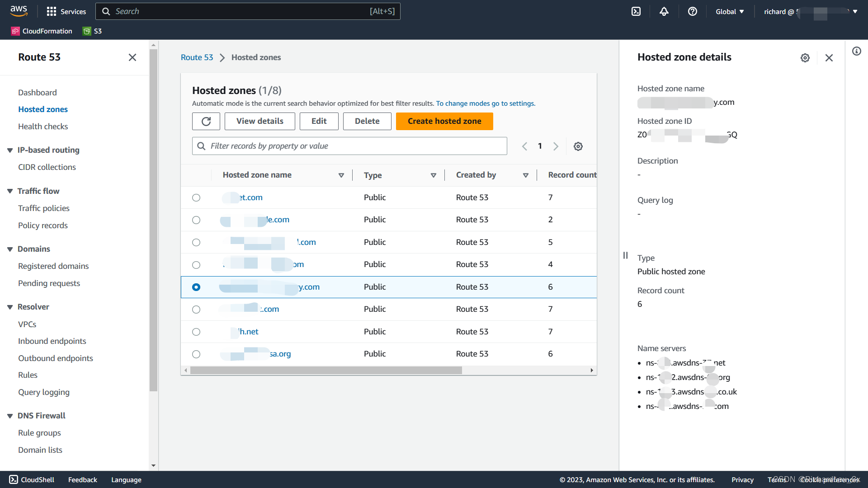Click the Edit button

click(319, 121)
